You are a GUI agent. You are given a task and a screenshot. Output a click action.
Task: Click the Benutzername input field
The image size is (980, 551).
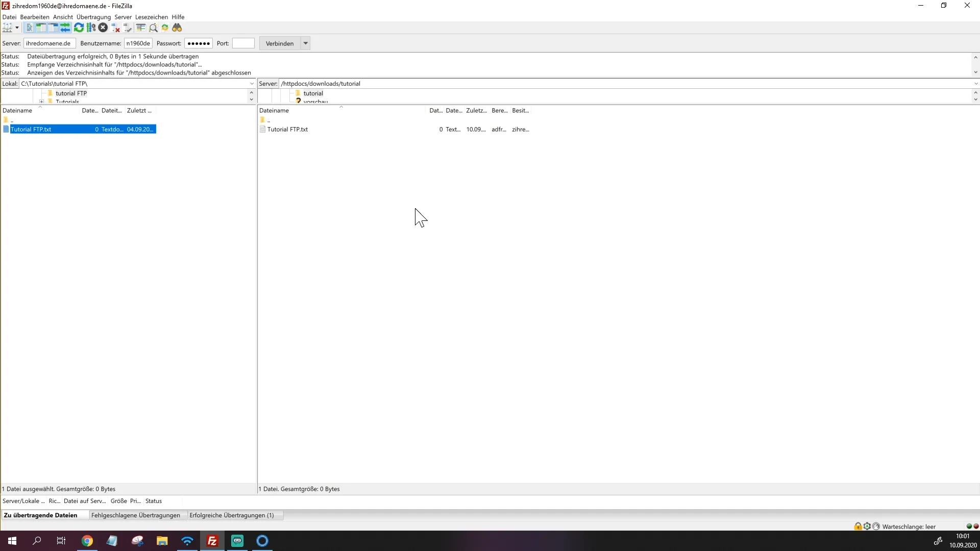138,43
